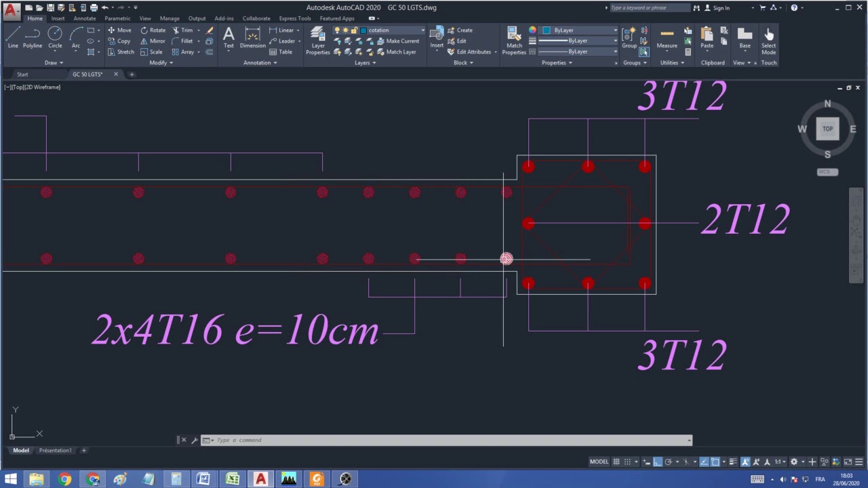Click the command line input field
Screen dimensions: 868x488
click(x=451, y=440)
